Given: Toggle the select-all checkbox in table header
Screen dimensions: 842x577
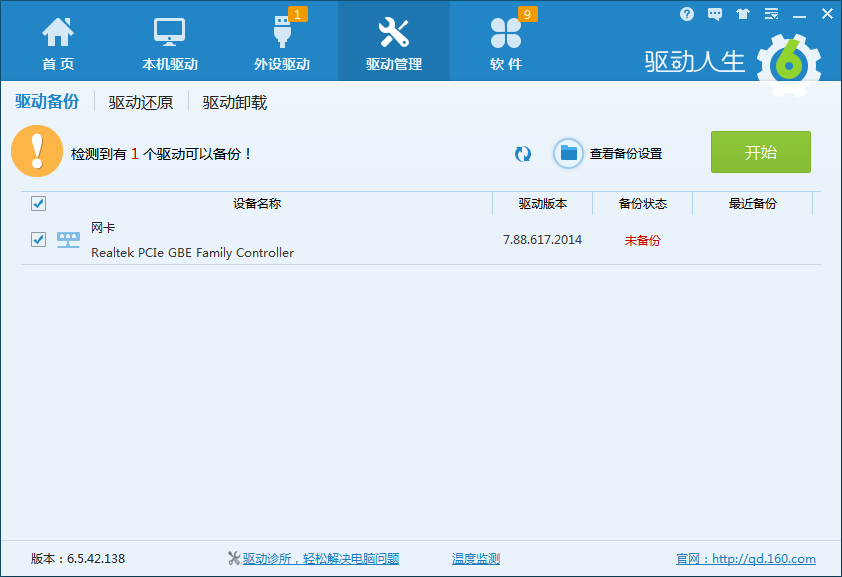Looking at the screenshot, I should (x=38, y=204).
